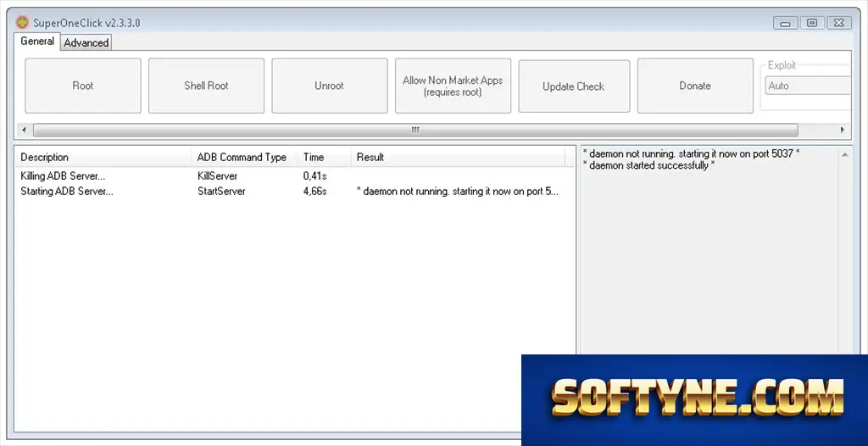
Task: Click the horizontal scrollbar right arrow
Action: coord(843,131)
